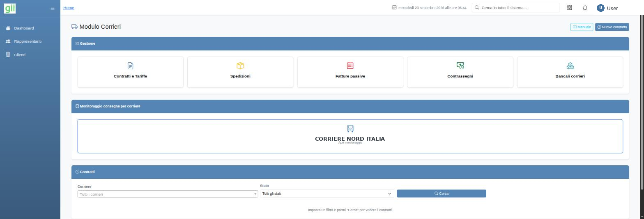Open CORRIERE NORD ITALIA monitoring card
Screen dimensions: 644x219
[x=350, y=136]
